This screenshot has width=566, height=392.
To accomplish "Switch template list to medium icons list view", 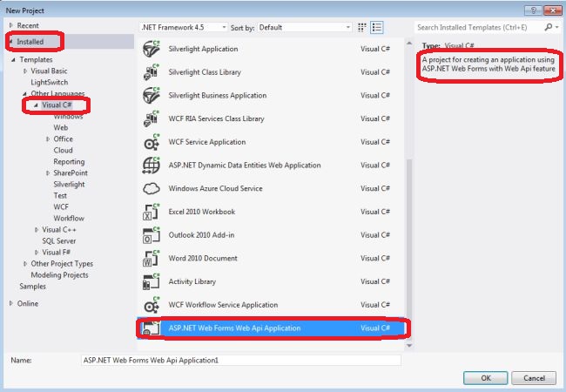I will coord(377,27).
